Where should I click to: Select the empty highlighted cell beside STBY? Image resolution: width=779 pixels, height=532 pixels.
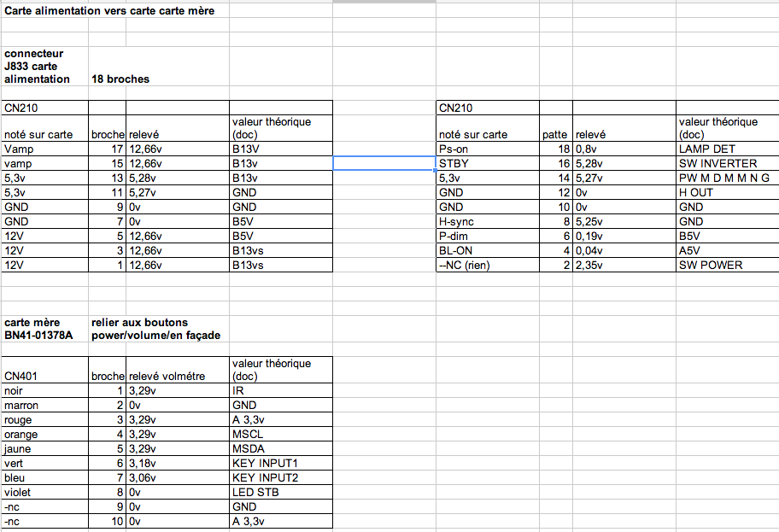click(384, 163)
